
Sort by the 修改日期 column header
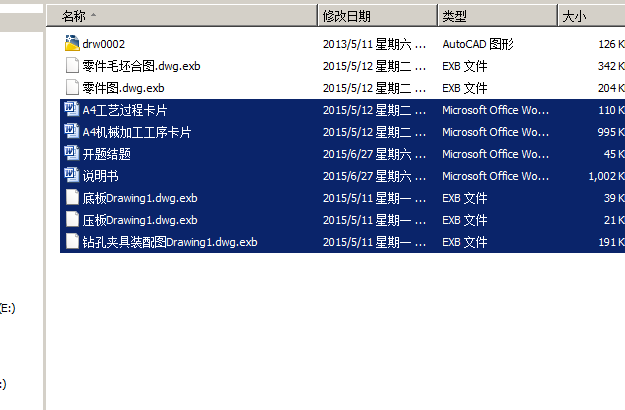377,16
